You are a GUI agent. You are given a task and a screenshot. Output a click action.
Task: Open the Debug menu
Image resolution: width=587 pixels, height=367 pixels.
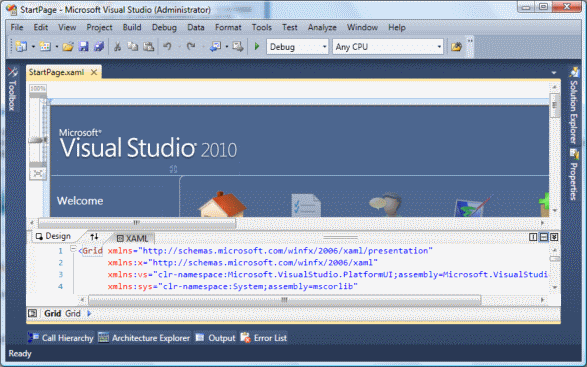[164, 27]
